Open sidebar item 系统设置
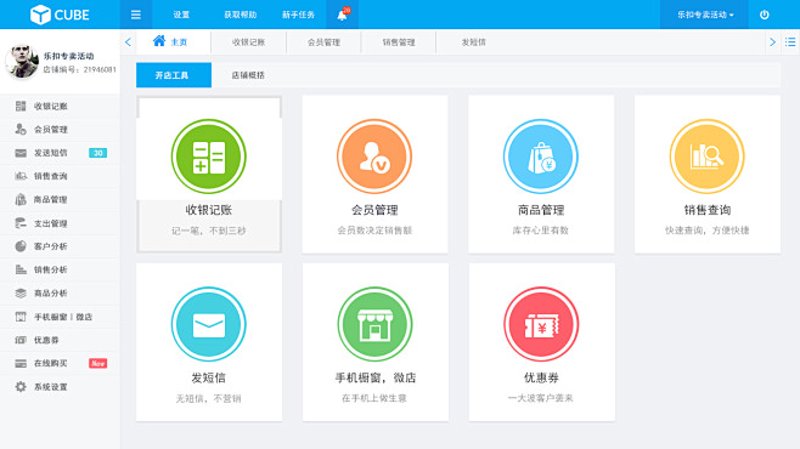 tap(60, 387)
